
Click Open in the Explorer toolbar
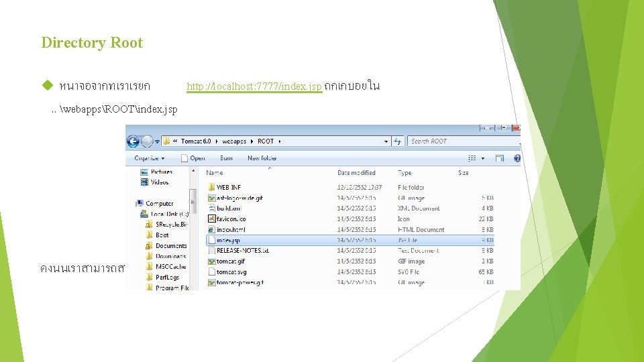tap(193, 158)
